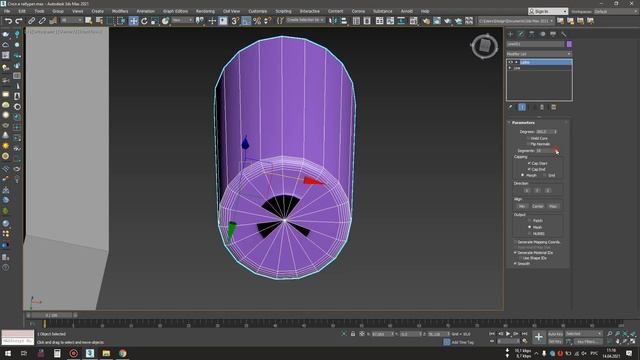Viewport: 640px width, 360px height.
Task: Open the Utilities command panel tab
Action: [564, 34]
